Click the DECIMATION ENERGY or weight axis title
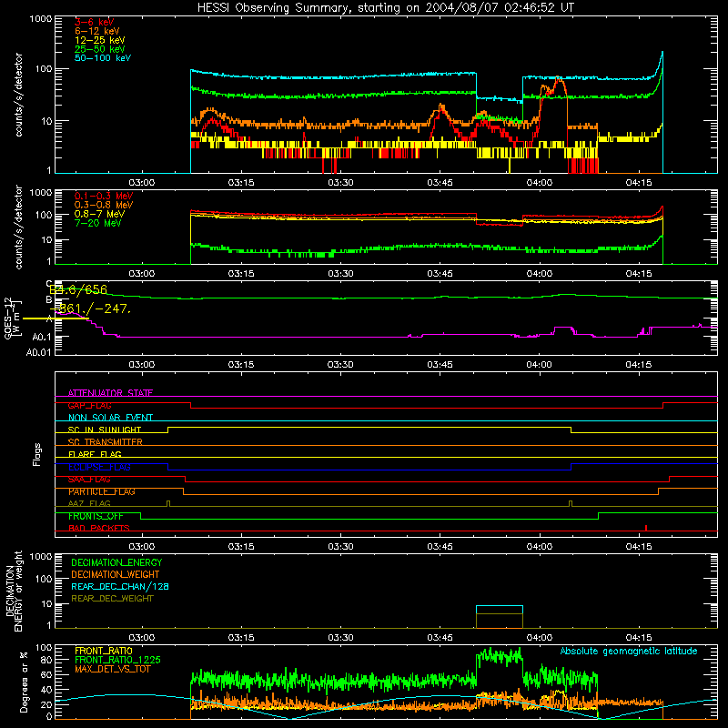 click(x=14, y=591)
